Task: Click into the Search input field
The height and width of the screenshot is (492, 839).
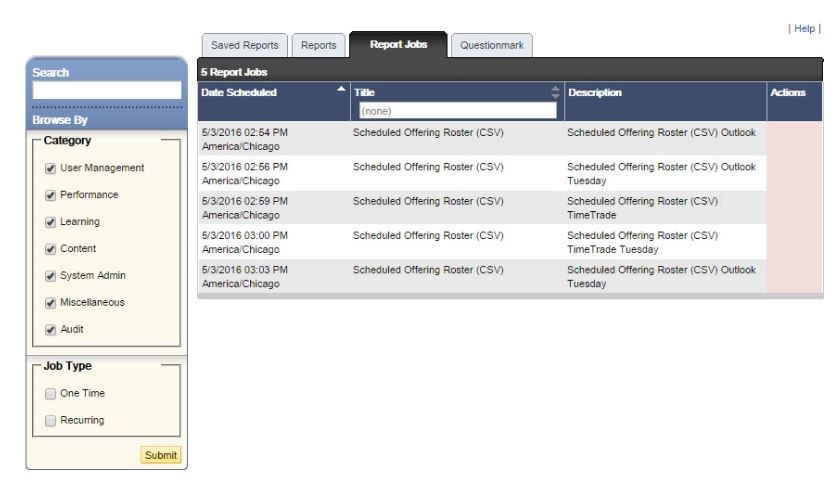Action: [x=107, y=90]
